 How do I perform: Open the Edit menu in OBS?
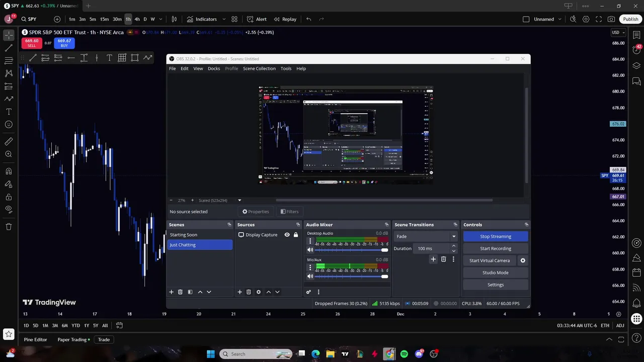coord(185,68)
